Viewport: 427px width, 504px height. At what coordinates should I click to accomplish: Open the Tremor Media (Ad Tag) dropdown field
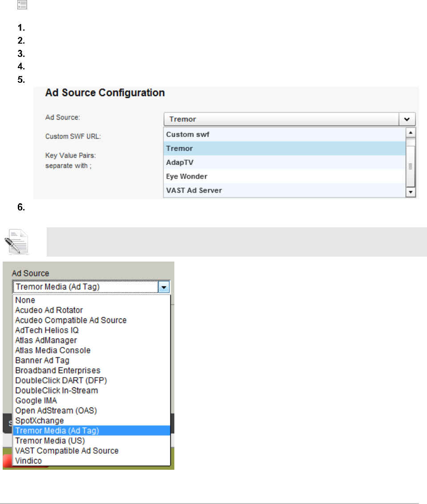click(x=91, y=287)
